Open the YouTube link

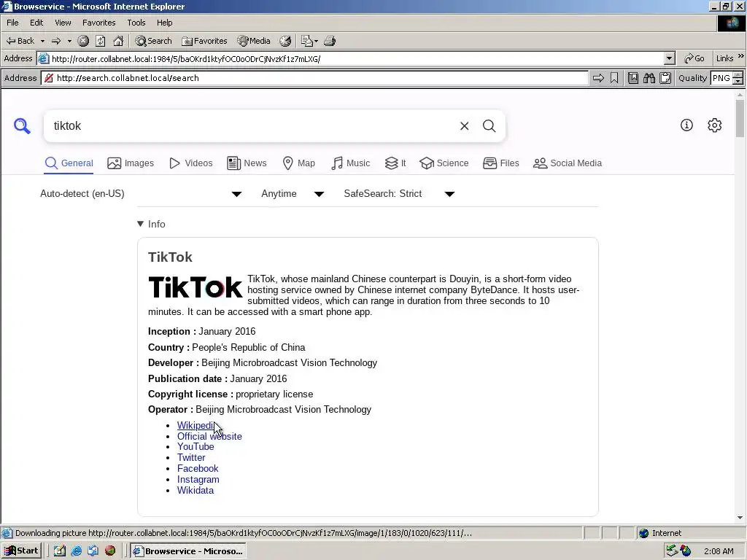[196, 447]
